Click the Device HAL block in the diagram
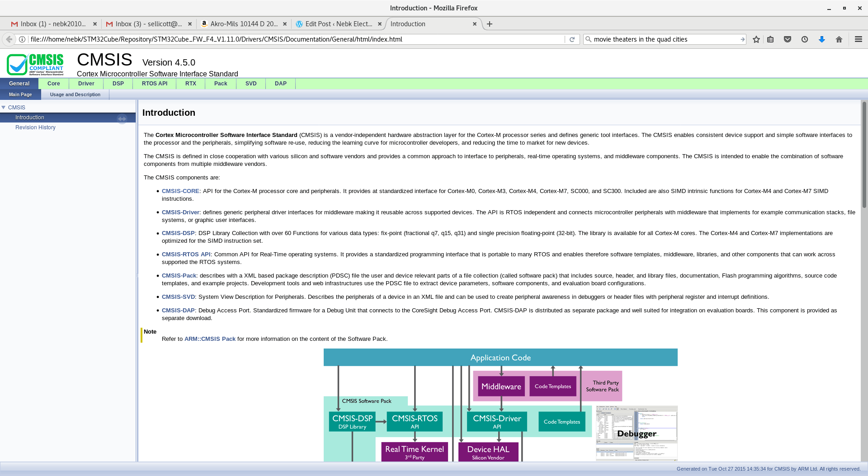868x476 pixels. click(488, 452)
